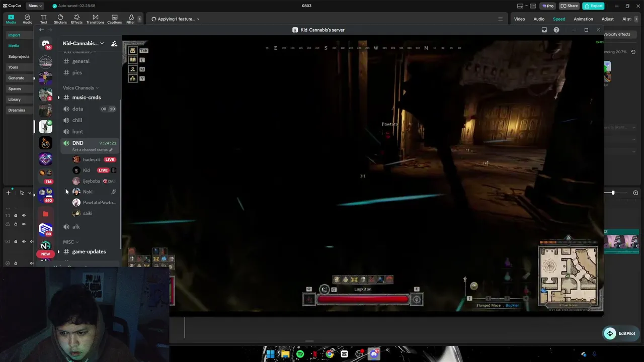Open File Explorer from the taskbar
The image size is (644, 362).
point(285,354)
